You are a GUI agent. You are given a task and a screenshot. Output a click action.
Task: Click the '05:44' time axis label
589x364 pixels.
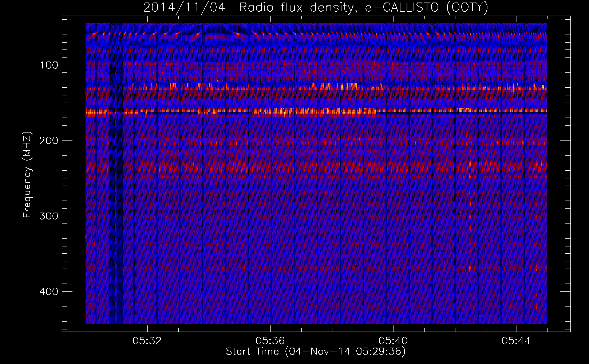click(x=516, y=341)
